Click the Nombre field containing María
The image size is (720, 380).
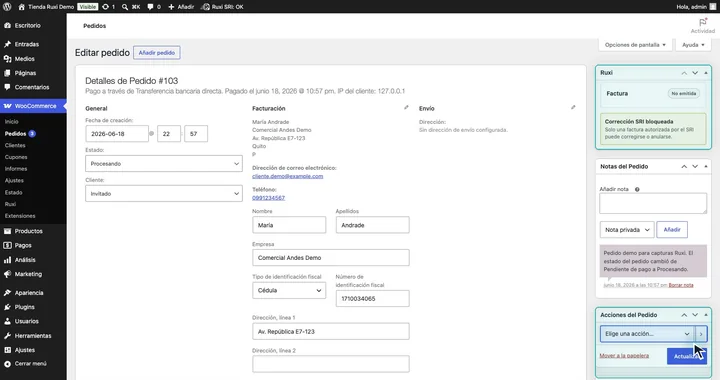point(289,225)
